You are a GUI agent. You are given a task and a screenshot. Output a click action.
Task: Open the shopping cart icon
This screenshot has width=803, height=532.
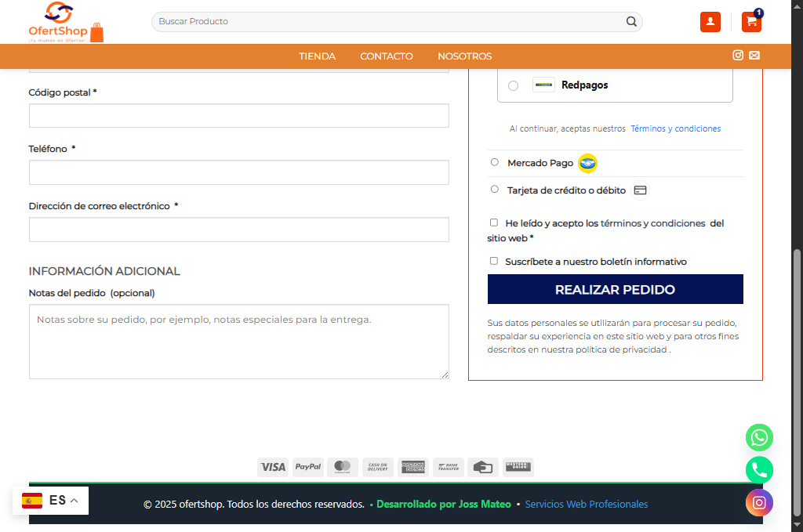coord(751,22)
